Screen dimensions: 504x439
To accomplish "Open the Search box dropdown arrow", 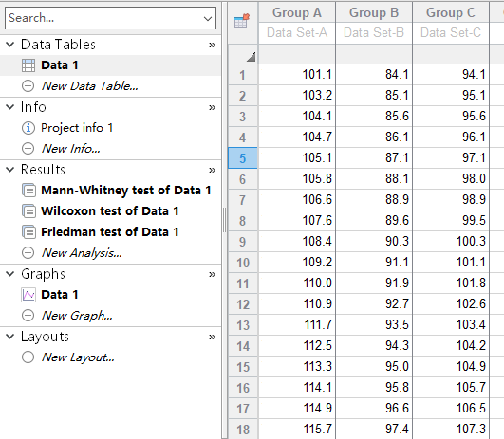I will (208, 18).
